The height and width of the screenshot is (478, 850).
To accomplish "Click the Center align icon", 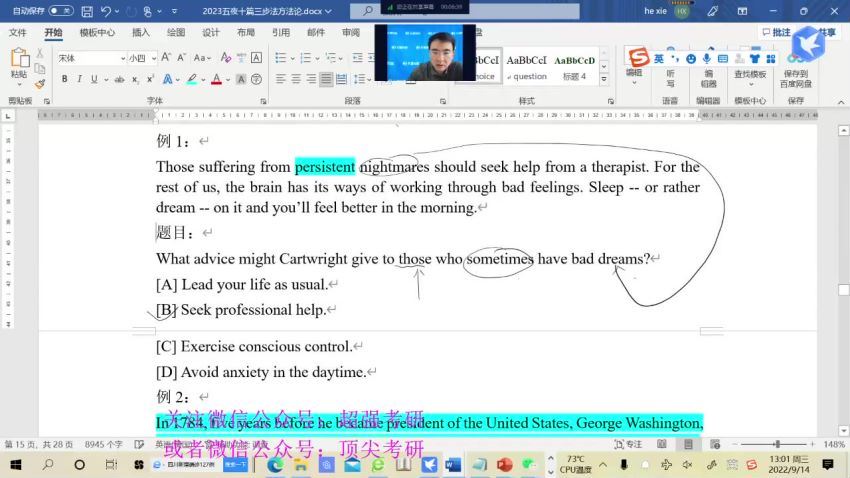I will click(x=296, y=79).
